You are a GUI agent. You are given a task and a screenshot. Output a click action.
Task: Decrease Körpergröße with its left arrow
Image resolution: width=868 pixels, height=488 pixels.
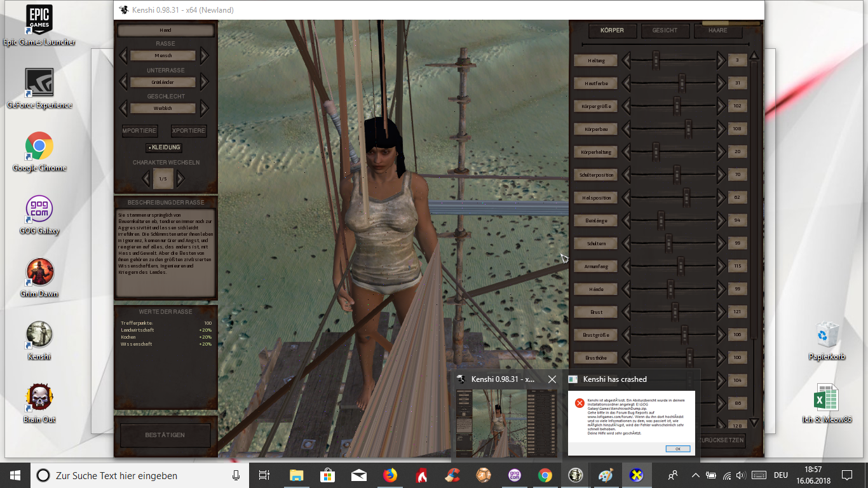(x=627, y=106)
